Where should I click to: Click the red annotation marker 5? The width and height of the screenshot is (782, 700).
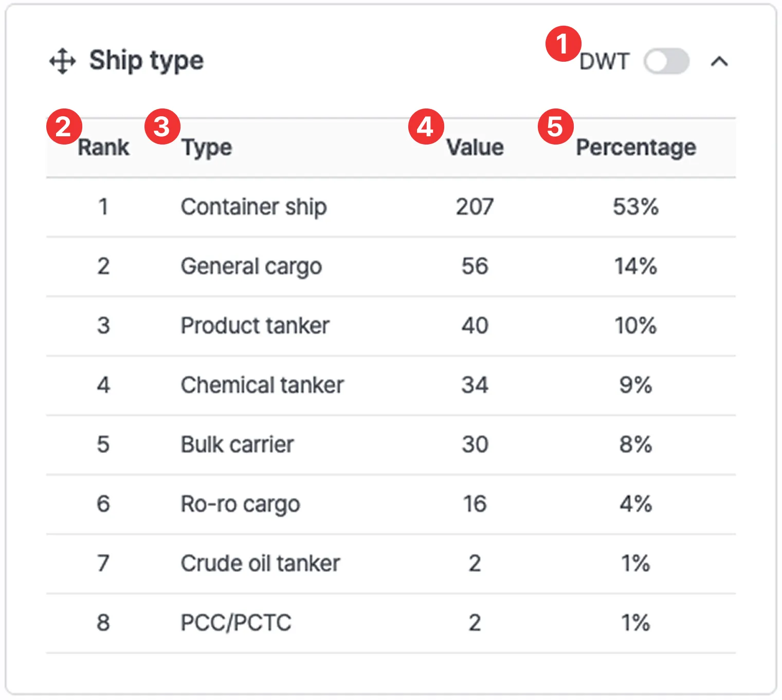555,127
